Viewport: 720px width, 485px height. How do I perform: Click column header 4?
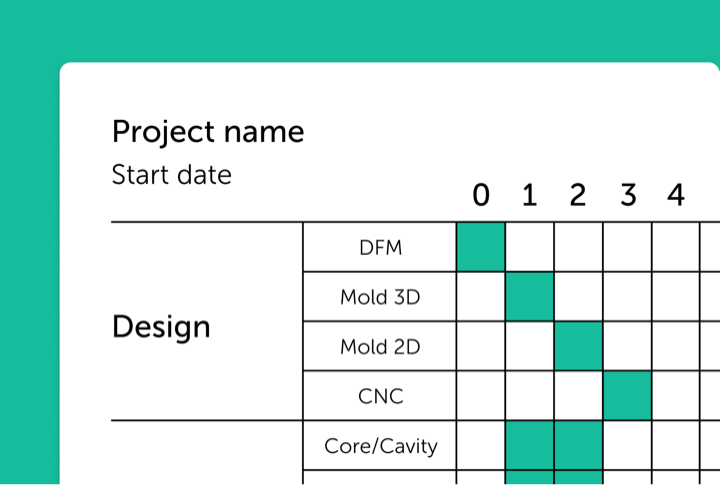(676, 196)
